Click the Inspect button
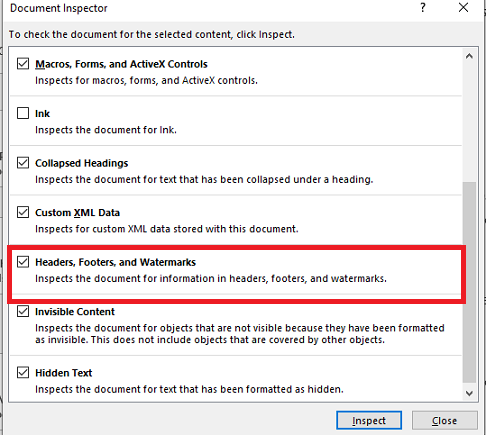The height and width of the screenshot is (435, 486). (369, 421)
